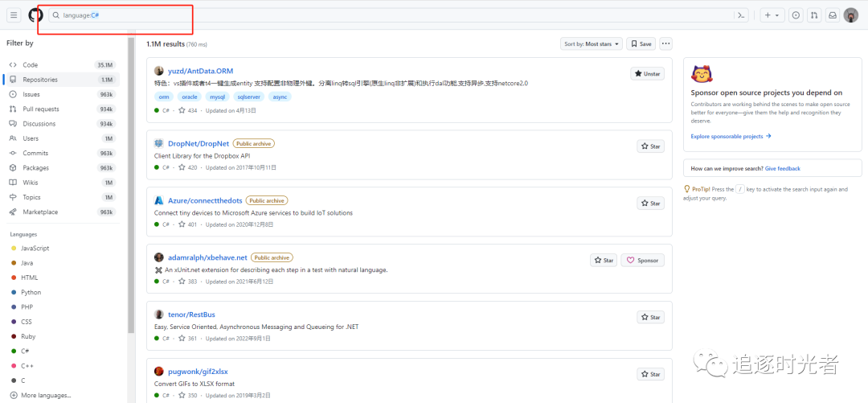The width and height of the screenshot is (868, 403).
Task: Unstar the yuzd/AntData.ORM repository
Action: [647, 73]
